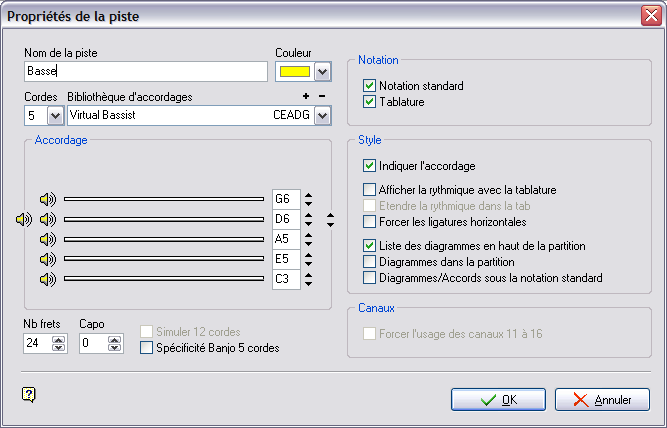
Task: Click the yellow track color swatch
Action: (x=293, y=72)
